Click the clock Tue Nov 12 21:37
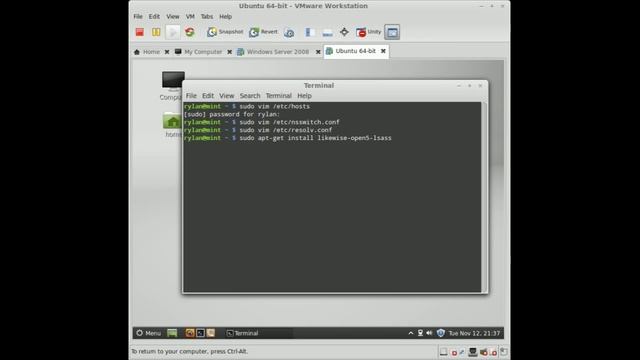The height and width of the screenshot is (360, 640). pos(474,333)
